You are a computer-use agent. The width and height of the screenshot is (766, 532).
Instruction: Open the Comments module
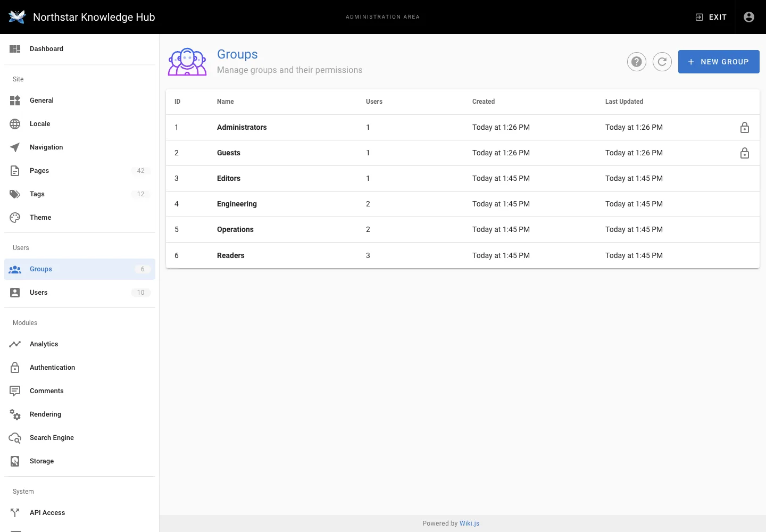point(80,391)
